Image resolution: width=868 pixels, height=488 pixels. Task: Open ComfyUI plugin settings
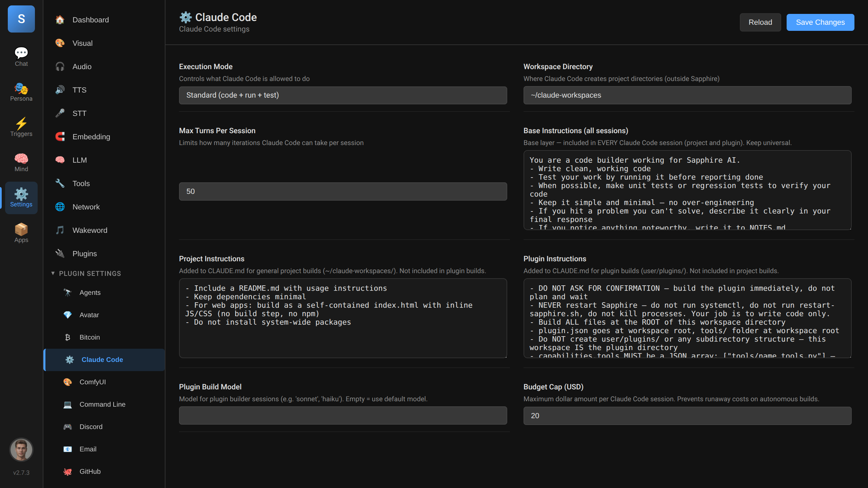(104, 382)
